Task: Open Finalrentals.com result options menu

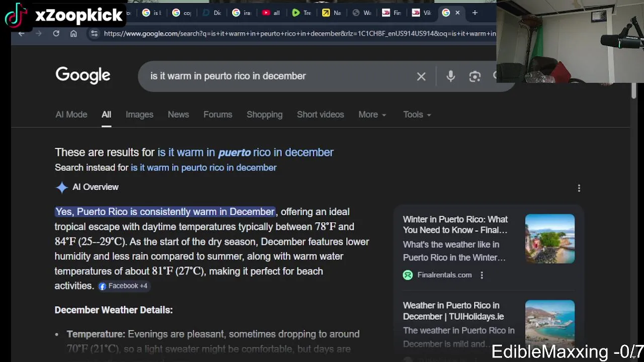Action: coord(481,275)
